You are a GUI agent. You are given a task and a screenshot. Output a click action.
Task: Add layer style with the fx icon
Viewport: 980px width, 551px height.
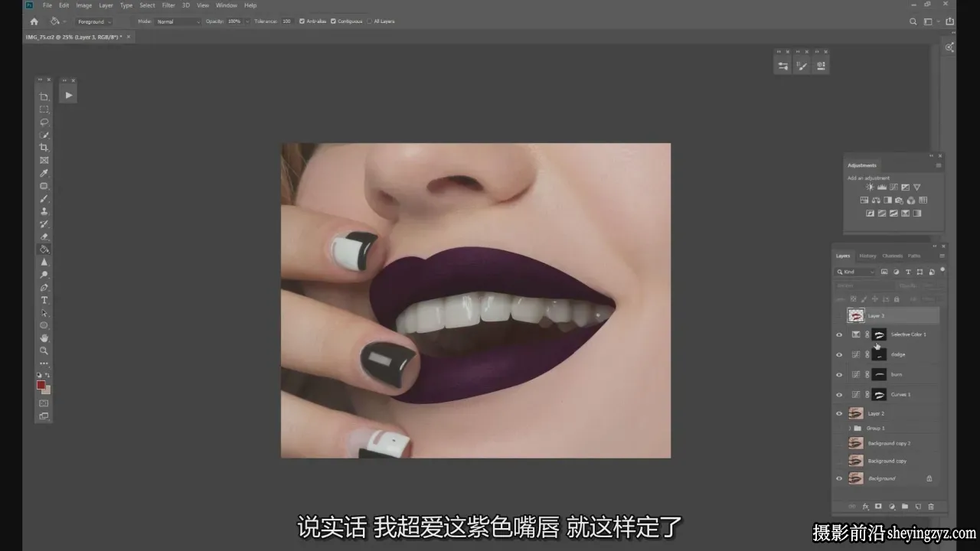pyautogui.click(x=866, y=507)
